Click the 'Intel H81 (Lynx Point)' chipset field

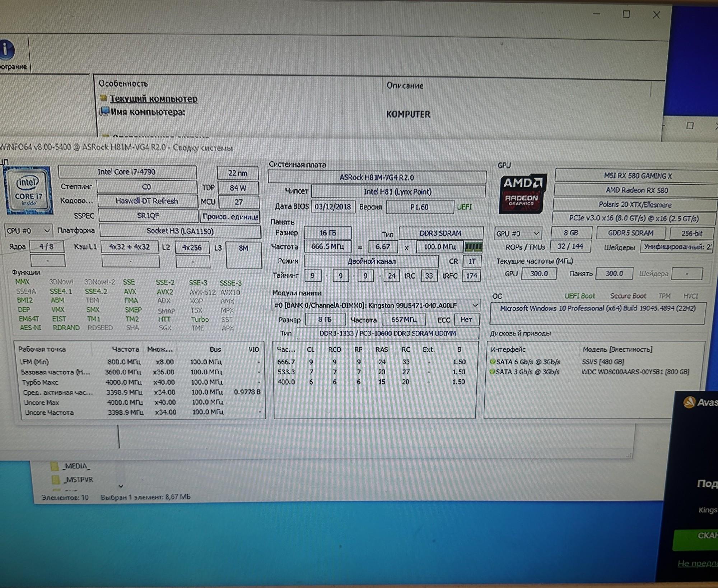click(398, 192)
